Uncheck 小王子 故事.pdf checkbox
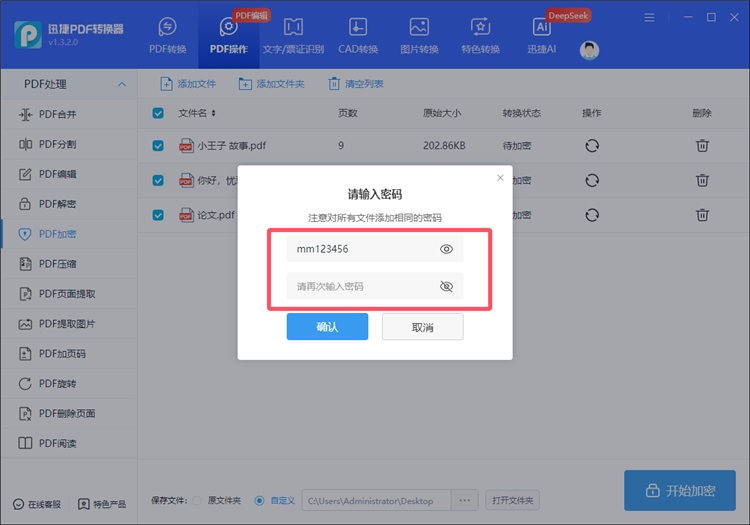Viewport: 750px width, 525px height. (x=158, y=146)
